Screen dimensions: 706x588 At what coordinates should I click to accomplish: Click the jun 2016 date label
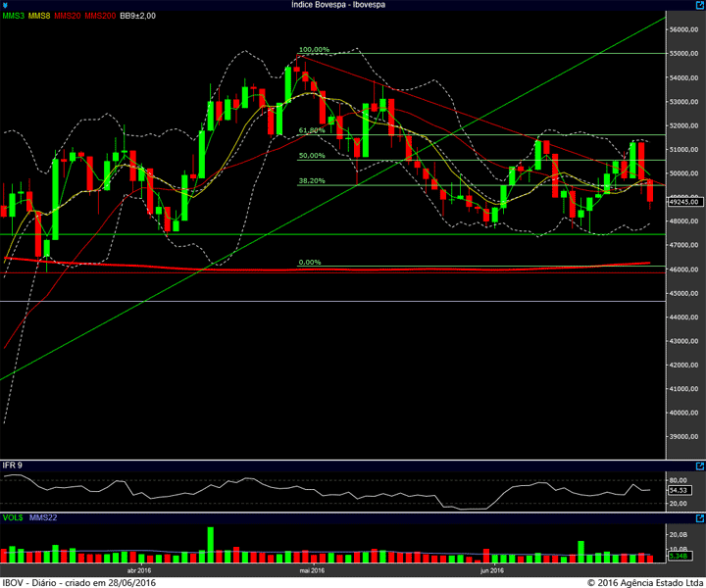(x=492, y=571)
